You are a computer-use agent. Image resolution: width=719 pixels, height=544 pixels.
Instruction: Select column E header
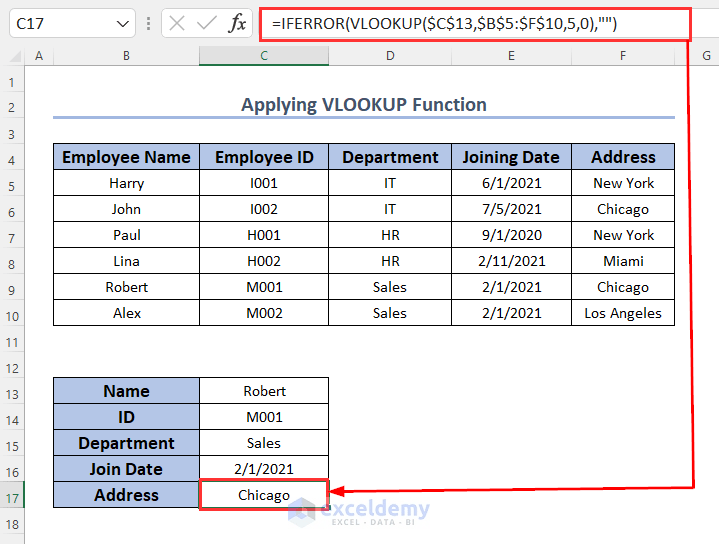(x=511, y=56)
